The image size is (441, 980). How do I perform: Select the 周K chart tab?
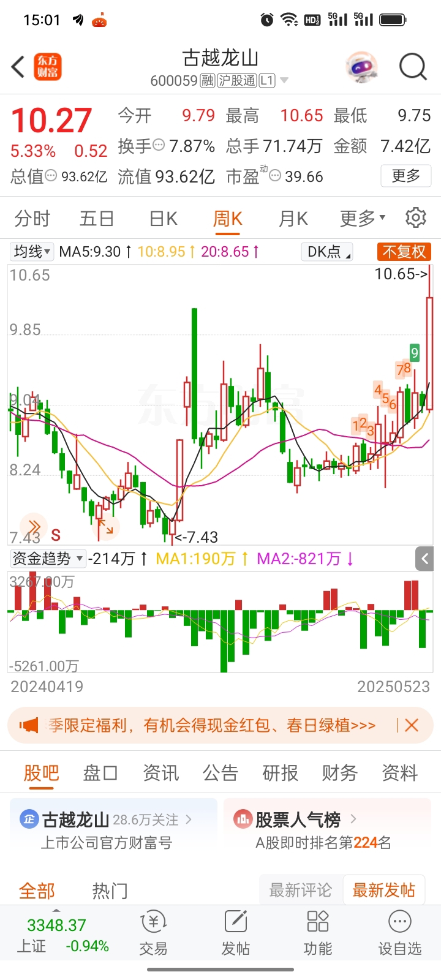(228, 218)
